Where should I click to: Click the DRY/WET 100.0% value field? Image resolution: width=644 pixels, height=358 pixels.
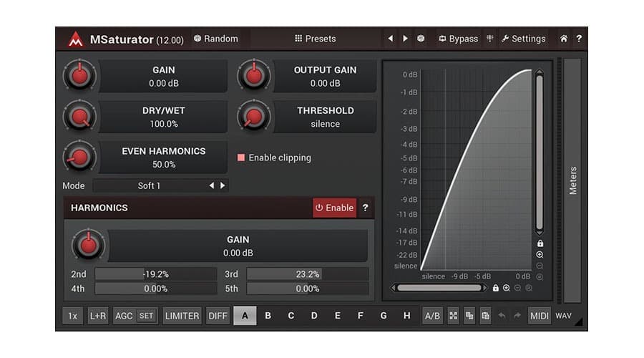click(x=163, y=117)
